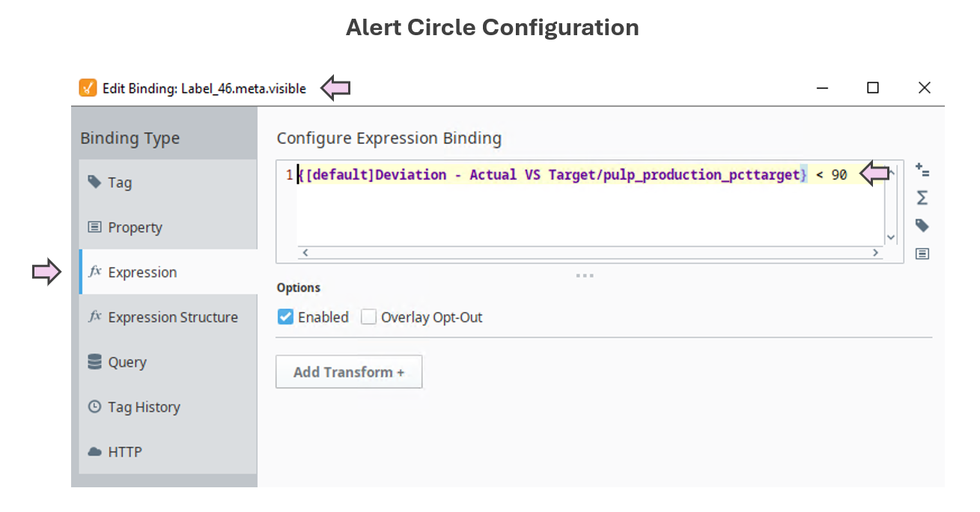The width and height of the screenshot is (980, 512).
Task: Open the functions sigma icon
Action: pos(922,198)
